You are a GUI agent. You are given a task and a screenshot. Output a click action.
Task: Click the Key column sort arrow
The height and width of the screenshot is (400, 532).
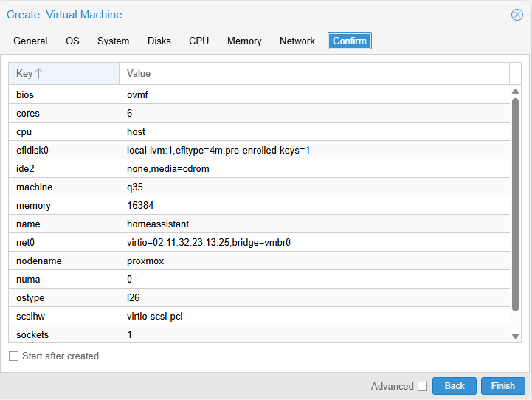point(38,74)
